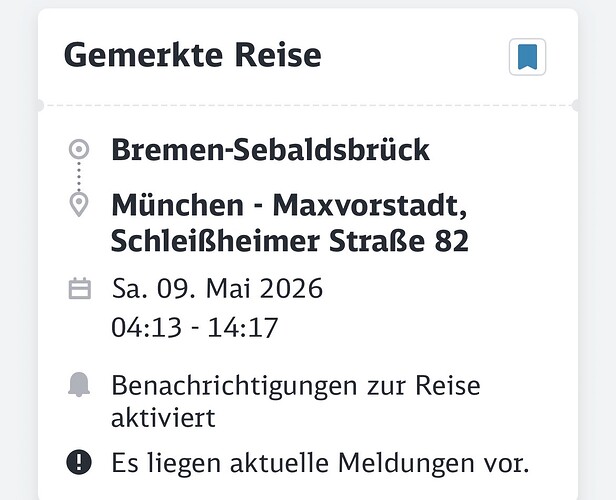
Task: Tap the notification bell icon
Action: [x=79, y=385]
